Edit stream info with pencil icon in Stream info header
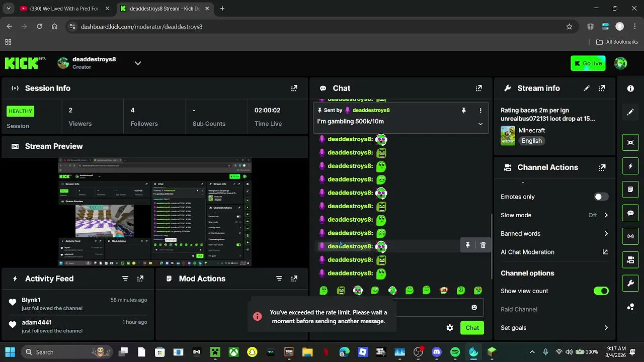 (x=587, y=88)
